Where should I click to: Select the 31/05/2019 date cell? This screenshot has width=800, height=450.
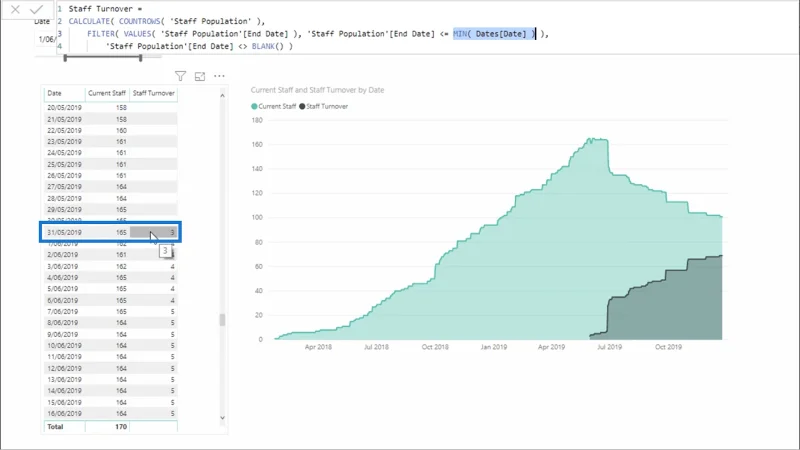(x=64, y=232)
